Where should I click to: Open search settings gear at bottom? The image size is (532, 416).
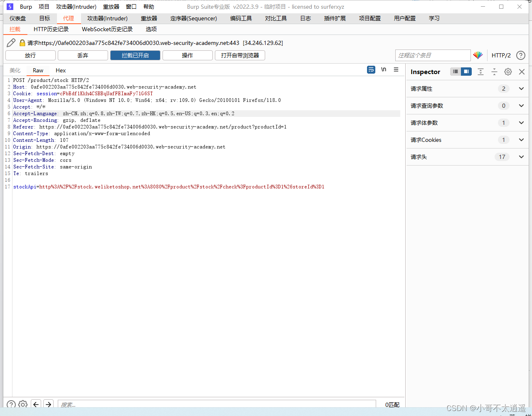coord(23,404)
